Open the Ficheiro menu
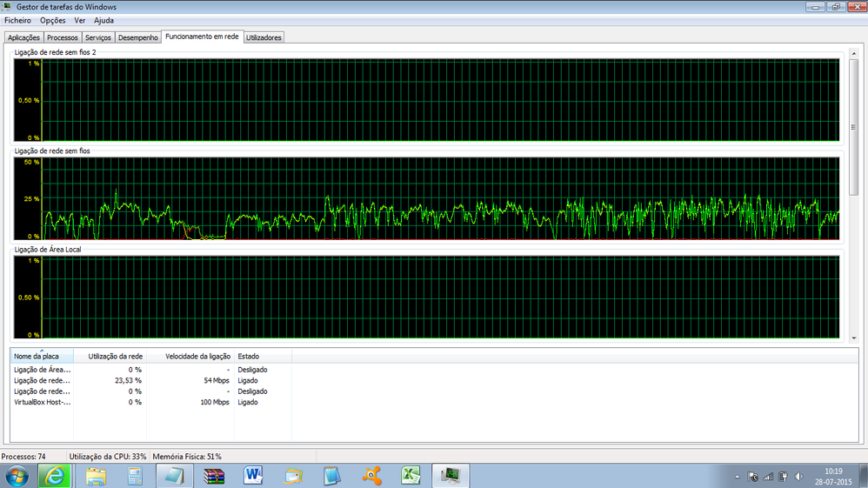Screen dimensions: 868x488 17,20
